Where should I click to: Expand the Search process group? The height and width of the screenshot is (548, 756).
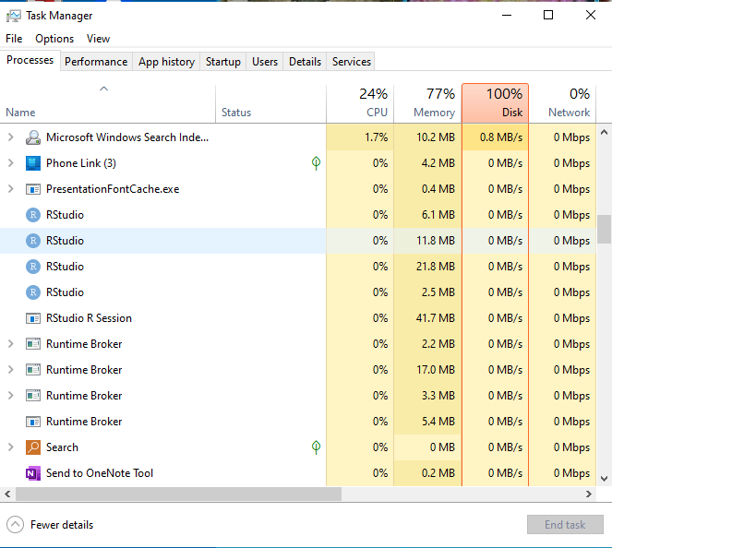(10, 447)
